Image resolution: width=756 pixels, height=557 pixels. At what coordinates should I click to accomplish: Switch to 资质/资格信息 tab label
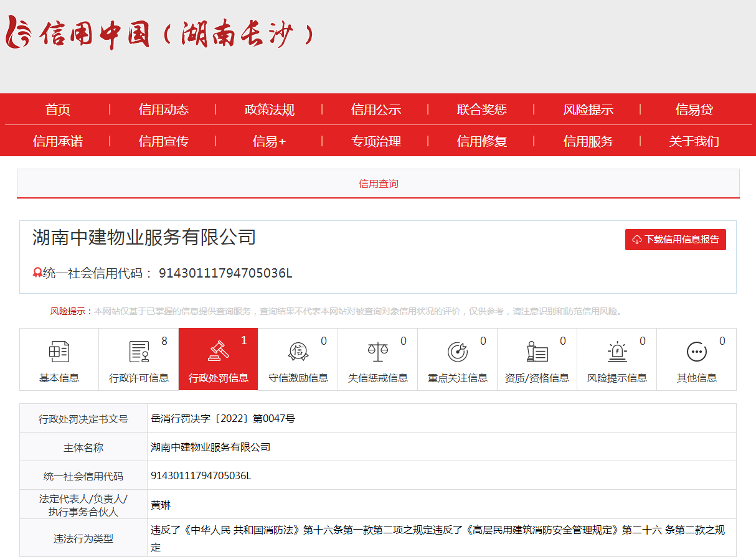click(537, 378)
